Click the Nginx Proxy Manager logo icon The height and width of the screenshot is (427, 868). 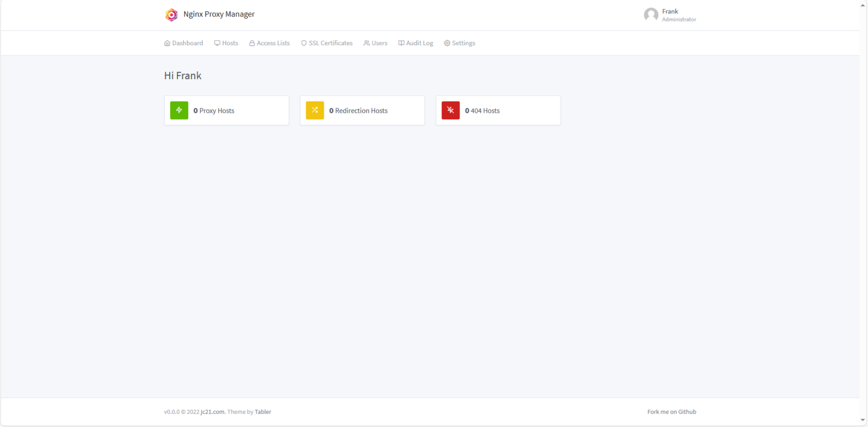171,15
